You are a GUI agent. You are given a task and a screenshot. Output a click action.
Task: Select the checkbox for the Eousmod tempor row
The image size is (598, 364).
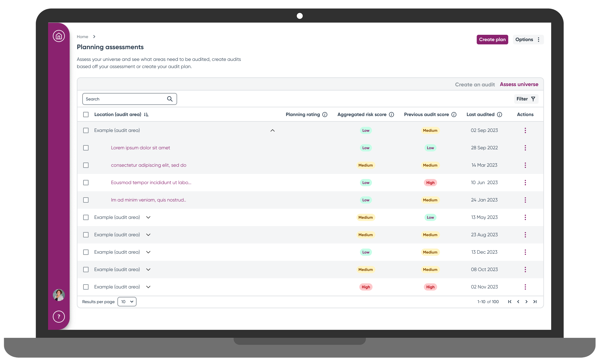(86, 183)
